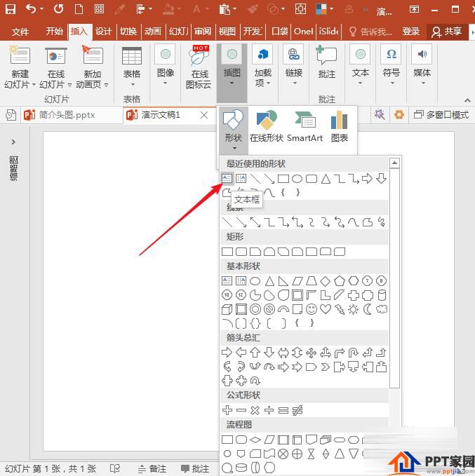This screenshot has height=476, width=475.
Task: Select the Flowchart Decision diamond shape
Action: (x=255, y=440)
